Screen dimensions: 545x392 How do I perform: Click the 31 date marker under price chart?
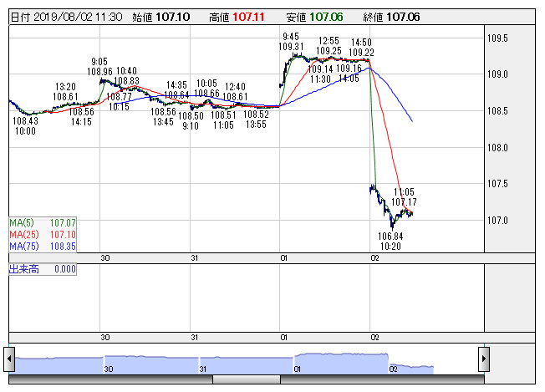pyautogui.click(x=195, y=258)
